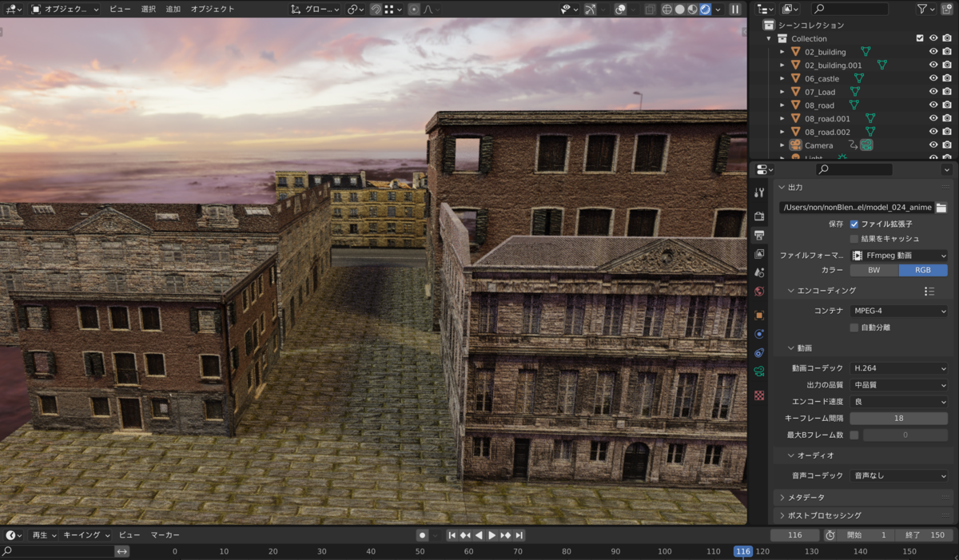Image resolution: width=959 pixels, height=560 pixels.
Task: Toggle X-ray view in viewport header
Action: point(650,10)
